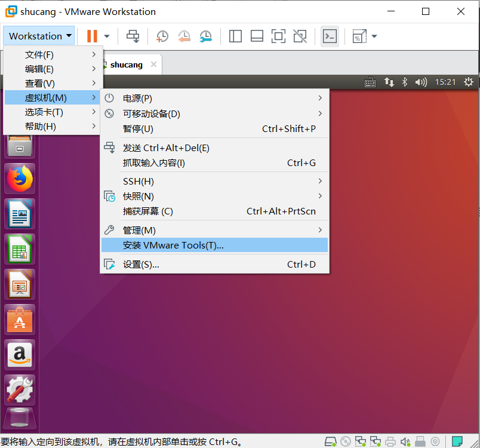Send Ctrl+Alt+Del via the toolbar icon

(x=133, y=36)
